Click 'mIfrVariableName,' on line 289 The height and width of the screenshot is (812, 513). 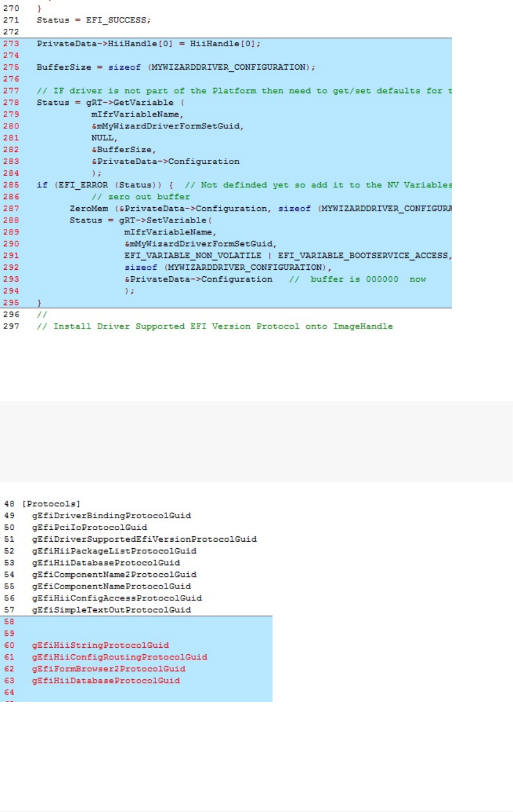(170, 232)
